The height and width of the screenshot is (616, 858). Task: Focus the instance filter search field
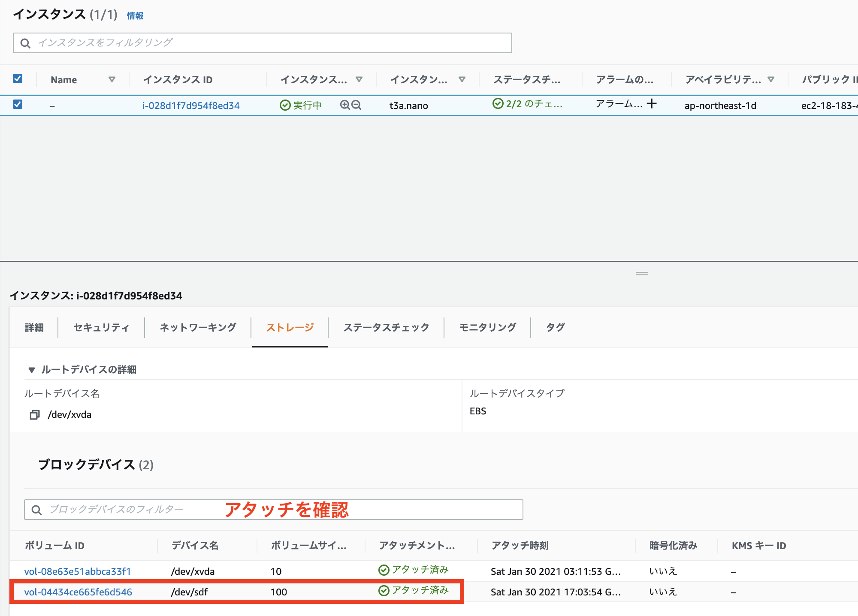tap(263, 43)
